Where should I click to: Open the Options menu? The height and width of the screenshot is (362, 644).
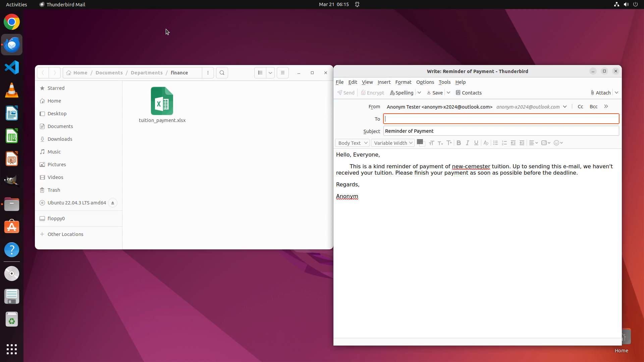coord(425,82)
